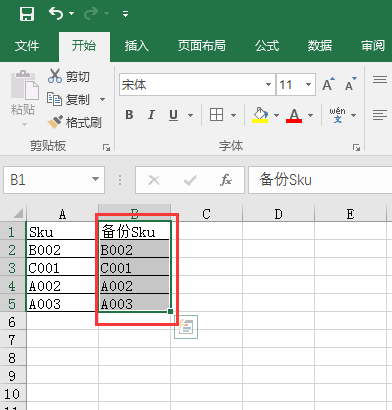Toggle Underline formatting
Image resolution: width=392 pixels, height=410 pixels.
[173, 115]
